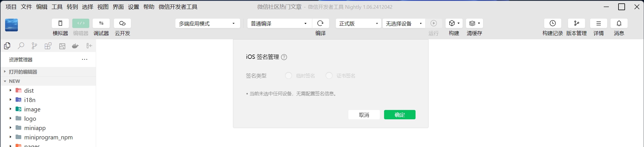Toggle the editor (编辑器) panel
The image size is (644, 147).
[81, 23]
